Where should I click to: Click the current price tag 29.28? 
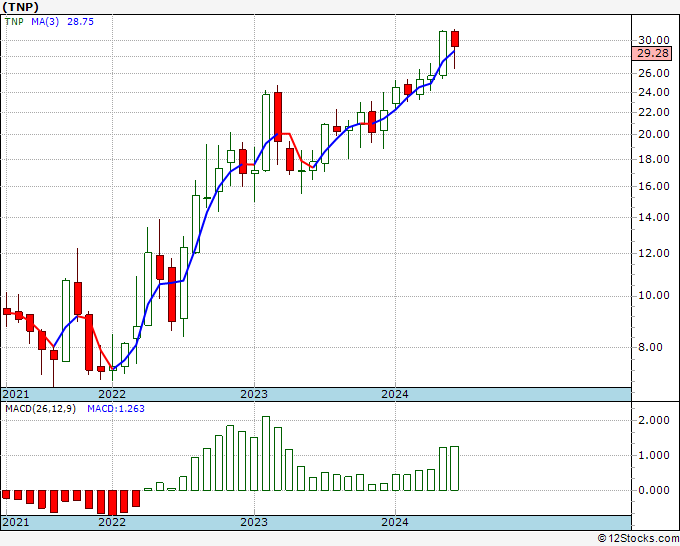click(653, 53)
